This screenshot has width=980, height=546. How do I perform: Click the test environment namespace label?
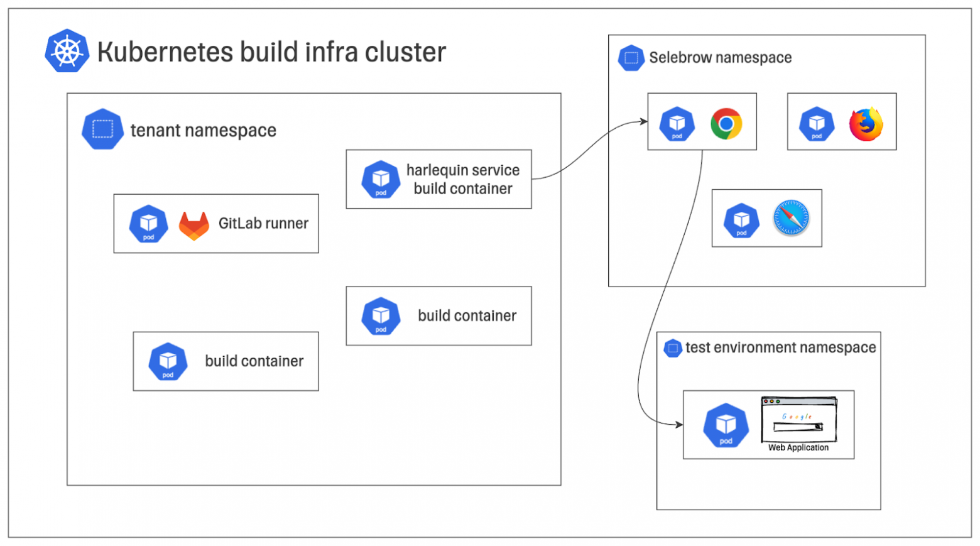(780, 347)
